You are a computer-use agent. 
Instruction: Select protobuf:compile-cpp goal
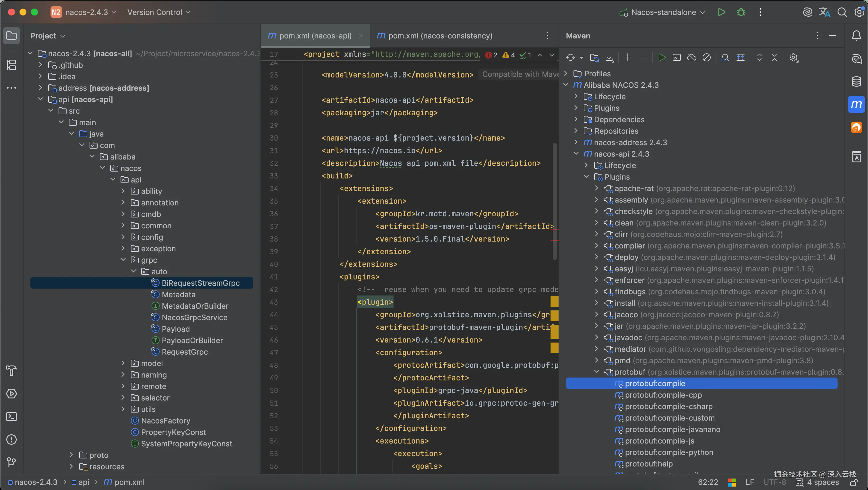(x=663, y=395)
